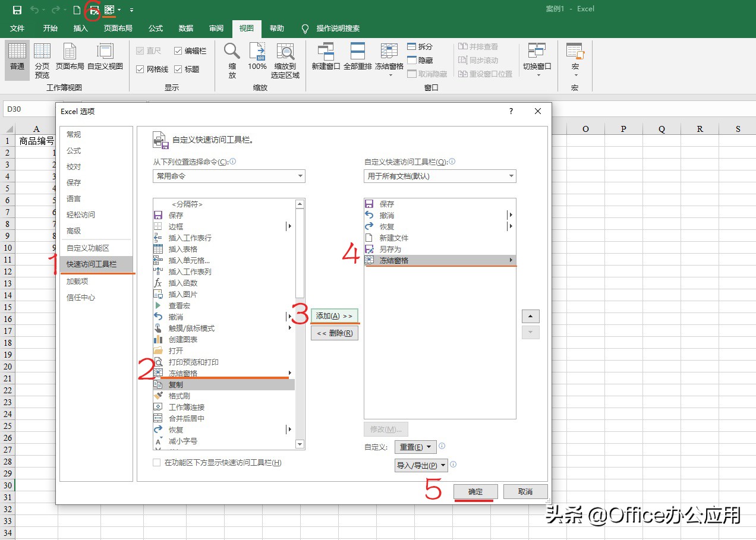
Task: Select column P header
Action: [x=623, y=129]
